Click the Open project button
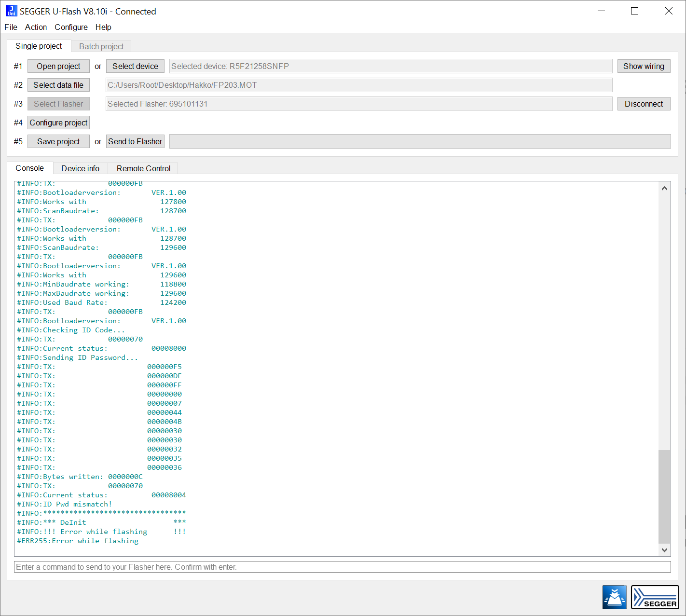Image resolution: width=686 pixels, height=616 pixels. (x=58, y=66)
